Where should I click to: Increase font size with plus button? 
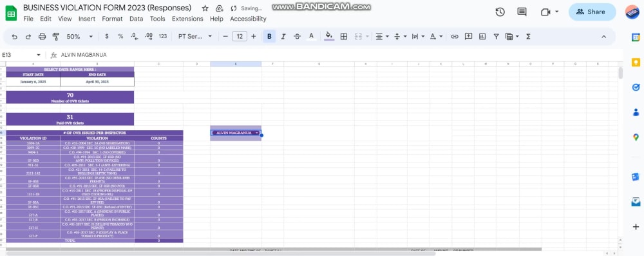pyautogui.click(x=253, y=36)
